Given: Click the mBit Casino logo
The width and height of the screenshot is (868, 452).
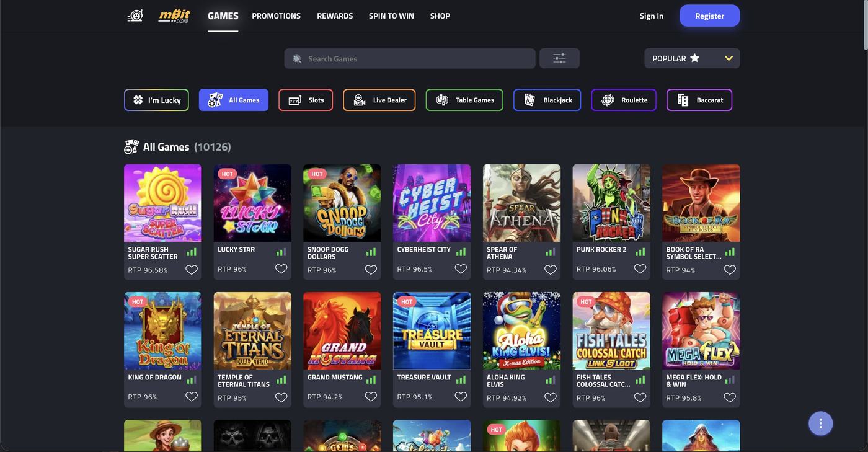Looking at the screenshot, I should click(174, 16).
